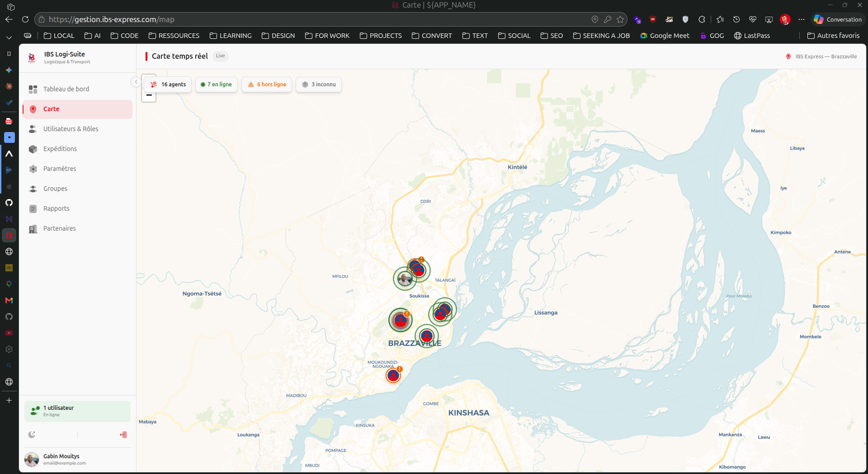Image resolution: width=868 pixels, height=474 pixels.
Task: Expand the CODE bookmarks folder
Action: click(125, 36)
